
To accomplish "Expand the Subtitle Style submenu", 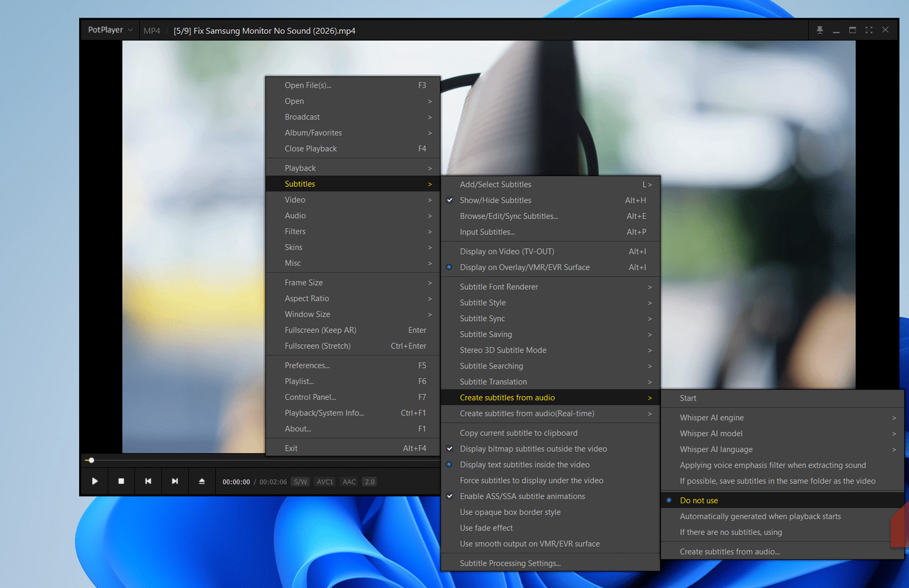I will click(551, 302).
